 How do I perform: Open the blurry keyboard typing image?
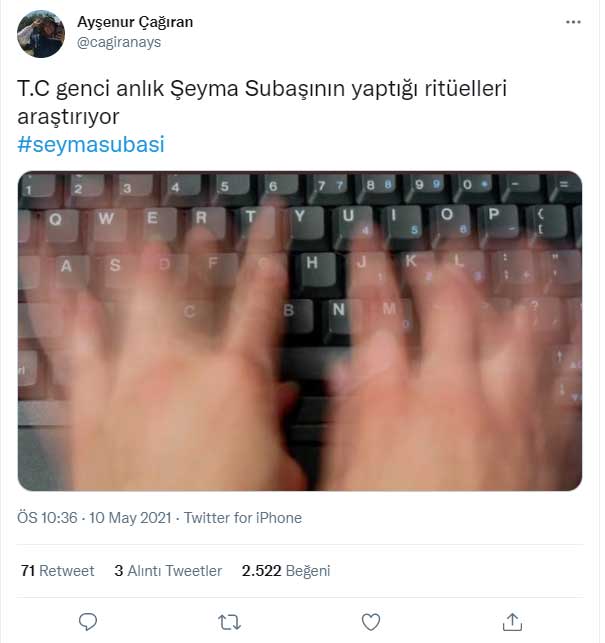tap(300, 331)
